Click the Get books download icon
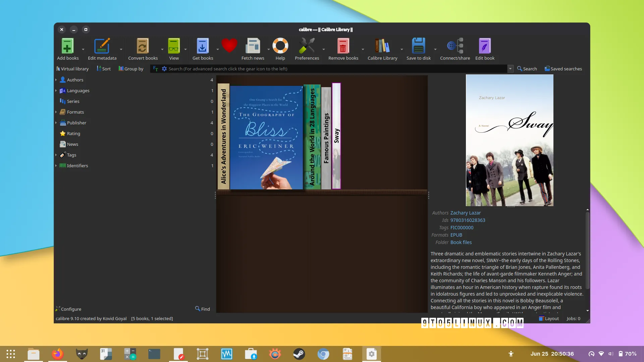The height and width of the screenshot is (362, 644). (203, 46)
